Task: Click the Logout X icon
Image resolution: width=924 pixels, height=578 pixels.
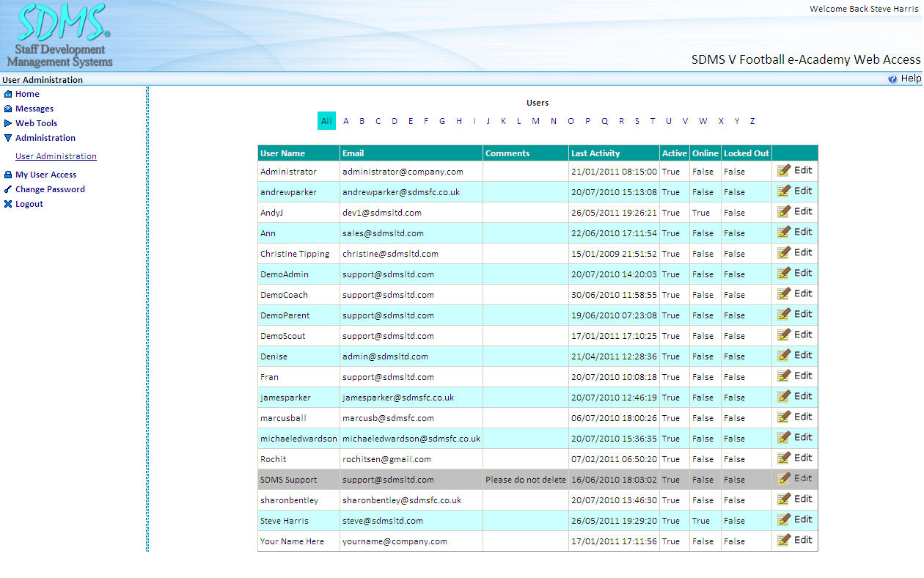Action: tap(8, 204)
